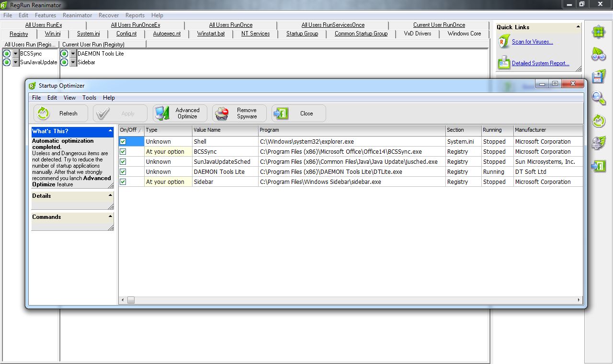Select the Sun Microsystems, Inc. cell
Screen dimensions: 613x364
[548, 162]
